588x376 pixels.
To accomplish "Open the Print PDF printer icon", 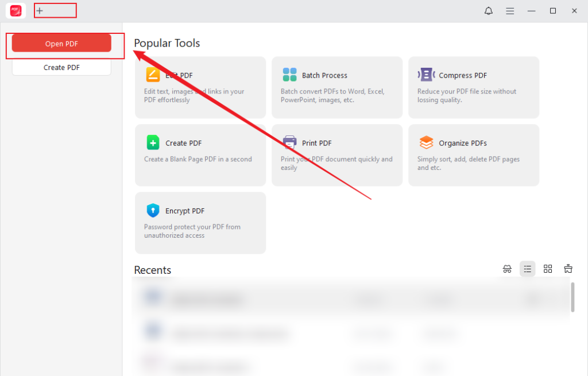I will [289, 142].
